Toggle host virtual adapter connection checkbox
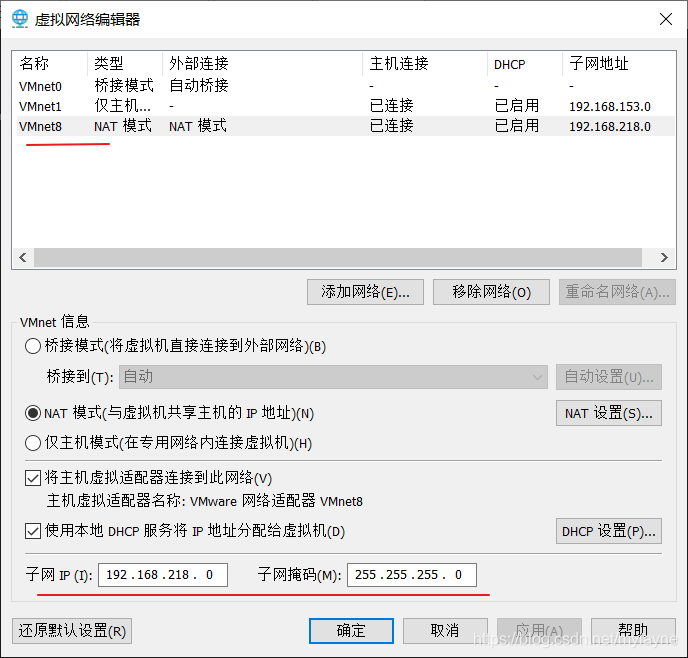 tap(33, 478)
